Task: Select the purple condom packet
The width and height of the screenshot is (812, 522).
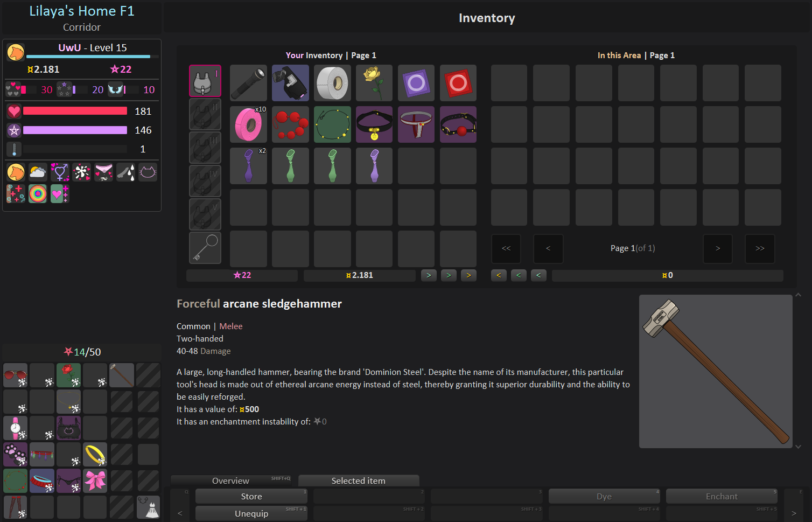Action: [x=416, y=83]
